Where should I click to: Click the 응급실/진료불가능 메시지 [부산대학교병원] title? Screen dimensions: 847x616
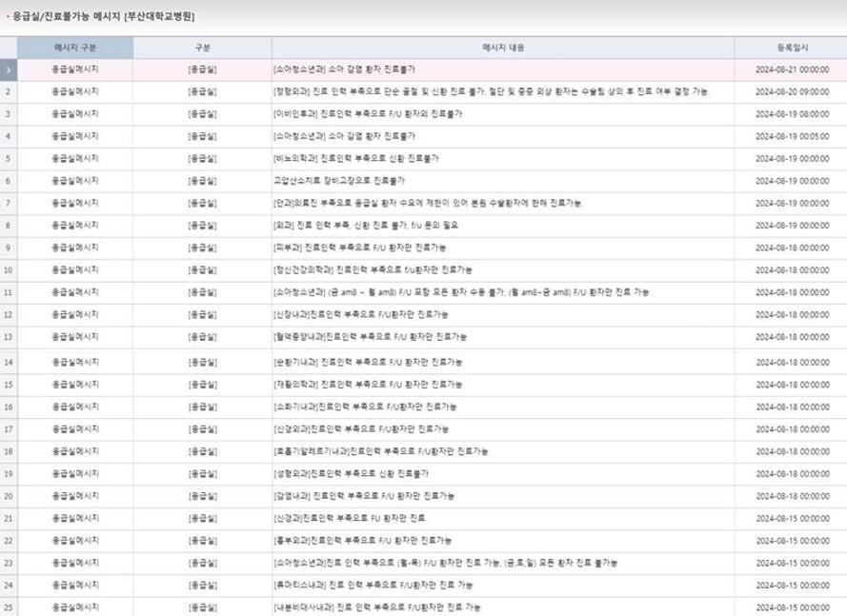103,16
